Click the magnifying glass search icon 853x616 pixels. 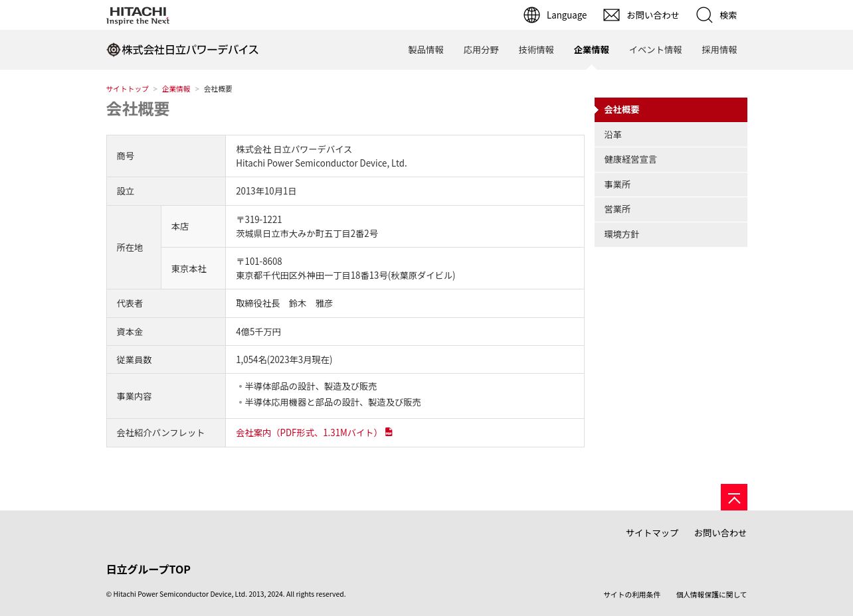[704, 15]
